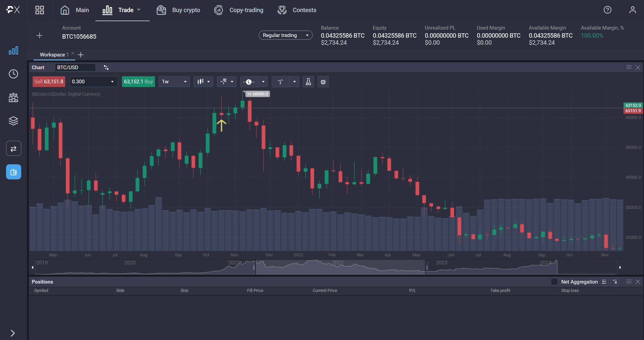This screenshot has width=644, height=340.
Task: Click the 63151.9 red price tag
Action: pos(633,111)
